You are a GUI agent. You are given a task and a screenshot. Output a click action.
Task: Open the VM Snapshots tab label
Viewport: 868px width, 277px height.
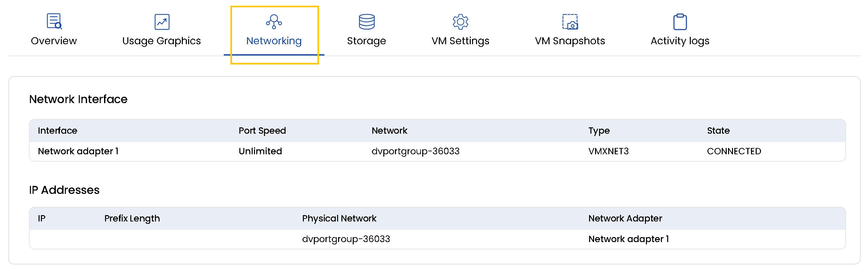tap(569, 41)
